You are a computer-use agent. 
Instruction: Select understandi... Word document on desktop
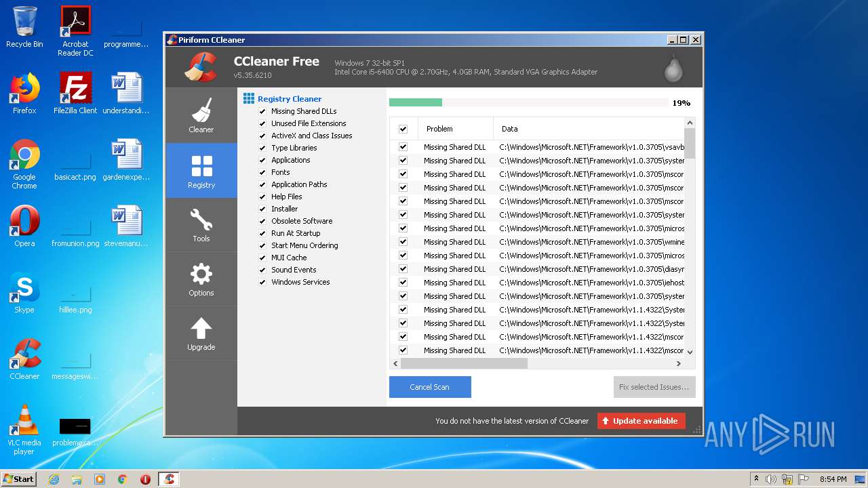pos(126,94)
